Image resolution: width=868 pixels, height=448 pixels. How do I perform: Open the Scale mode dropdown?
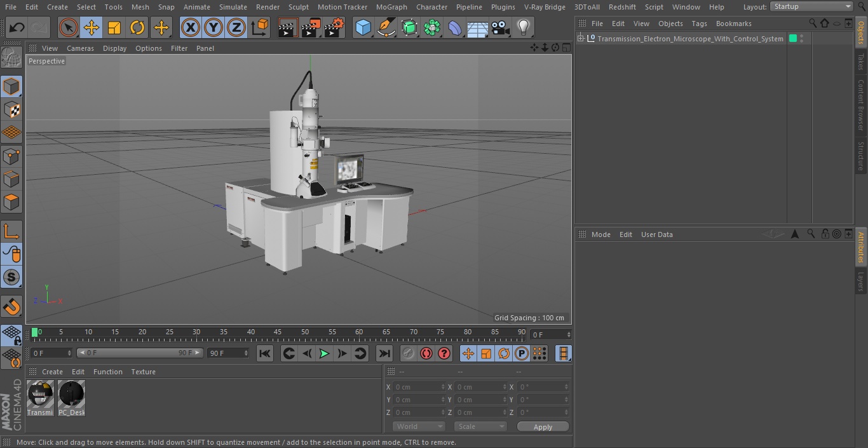coord(480,426)
